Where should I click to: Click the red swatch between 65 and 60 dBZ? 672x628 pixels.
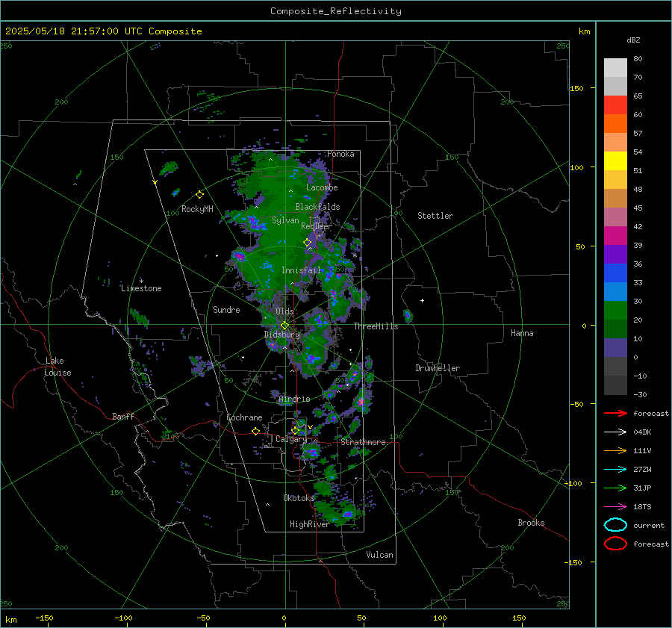coord(615,105)
